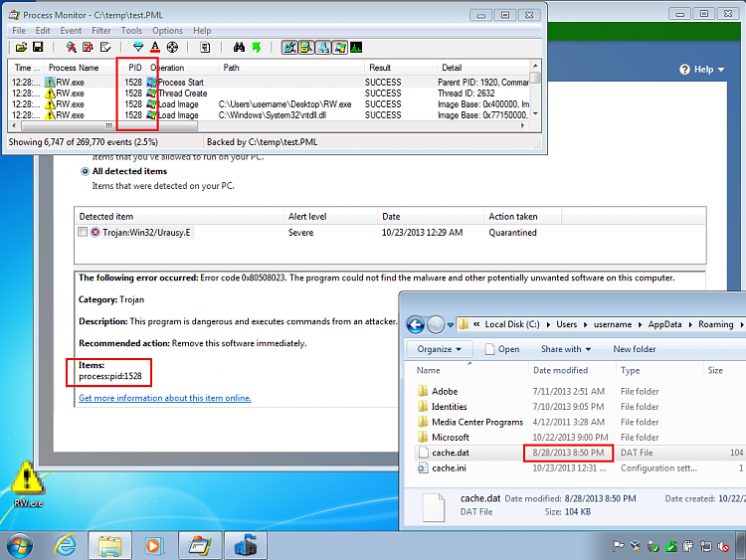Open the Process Tree icon

(205, 47)
